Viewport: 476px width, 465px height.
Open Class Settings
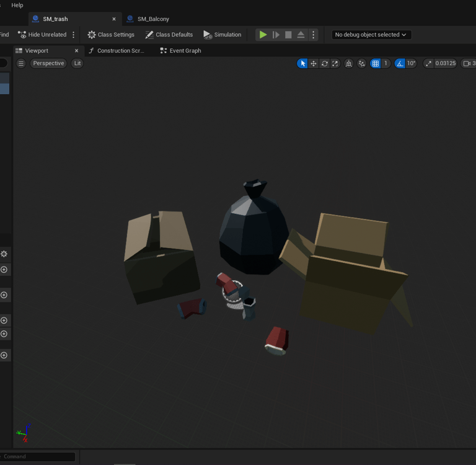click(111, 35)
